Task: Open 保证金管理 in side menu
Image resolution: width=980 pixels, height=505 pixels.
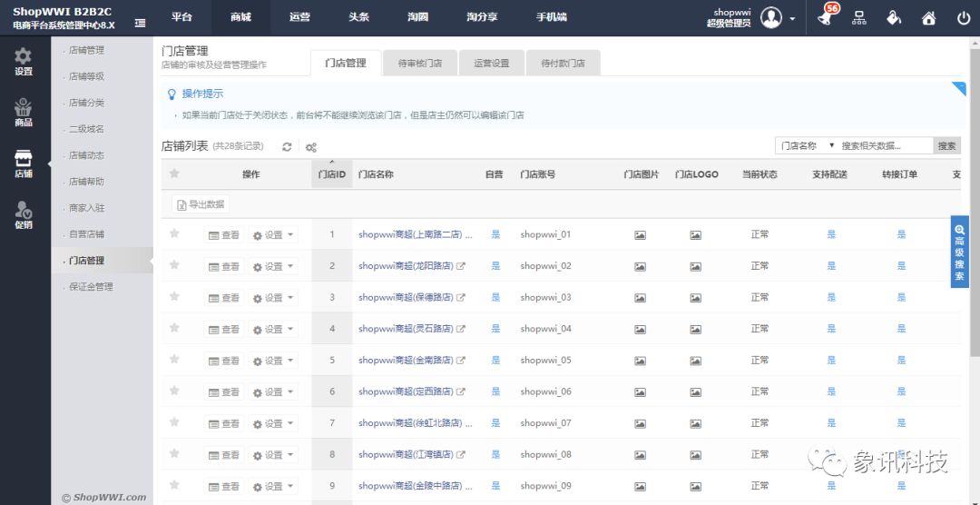Action: click(92, 287)
